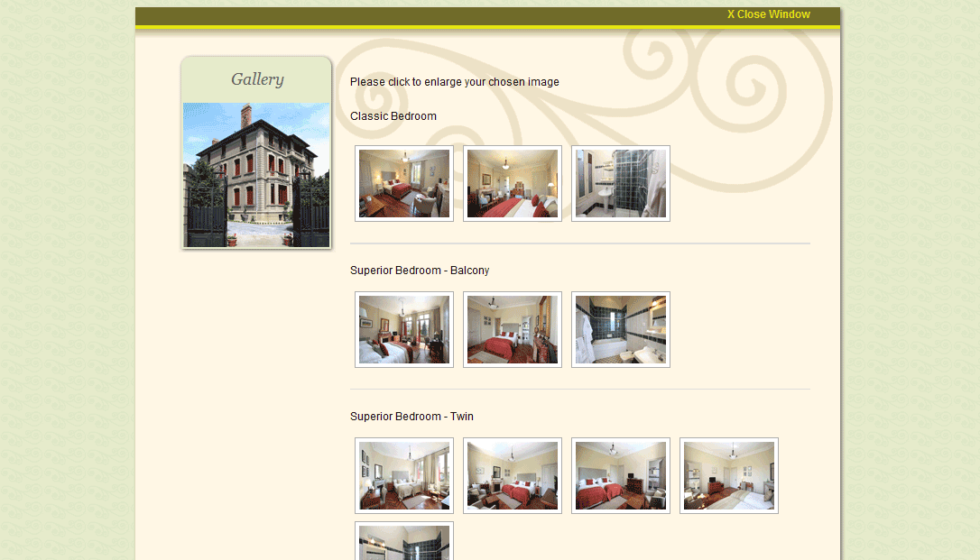Enlarge the fourth Superior Bedroom Twin thumbnail
The width and height of the screenshot is (980, 560).
point(729,476)
